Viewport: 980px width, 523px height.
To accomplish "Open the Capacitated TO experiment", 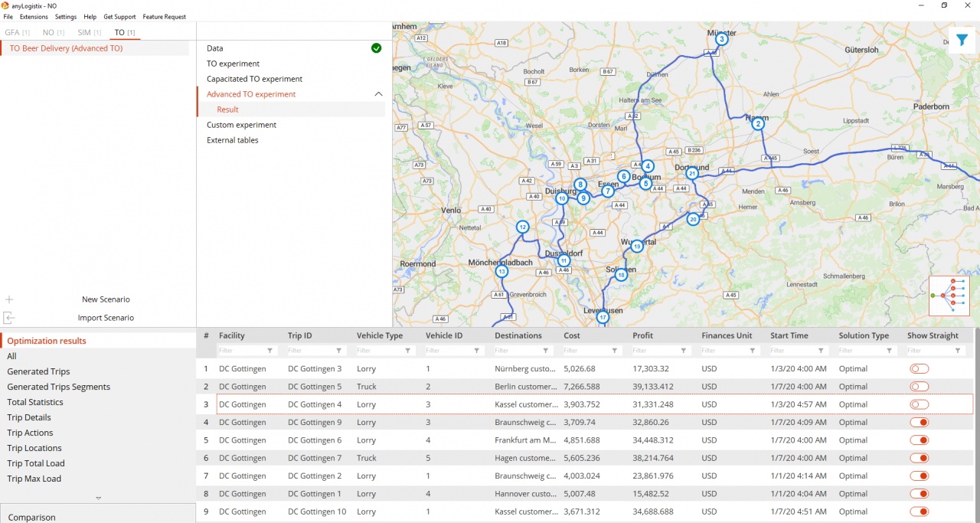I will coord(254,79).
